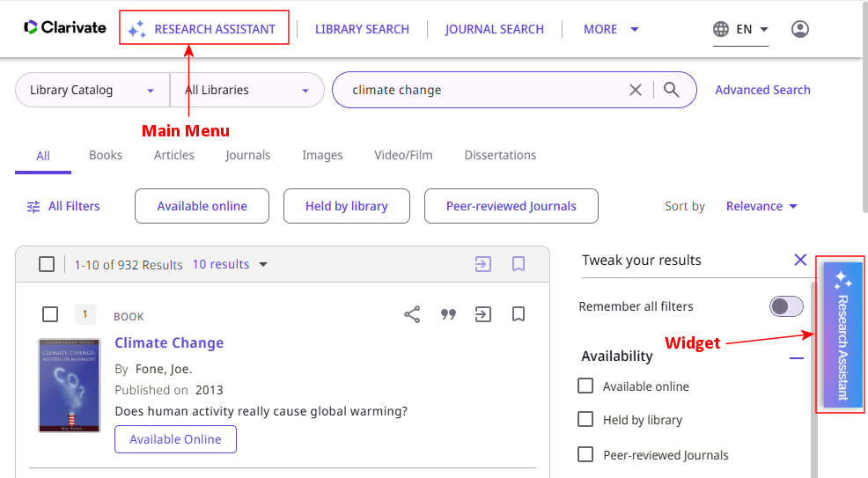868x478 pixels.
Task: Click bookmark icon in results header
Action: coord(519,264)
